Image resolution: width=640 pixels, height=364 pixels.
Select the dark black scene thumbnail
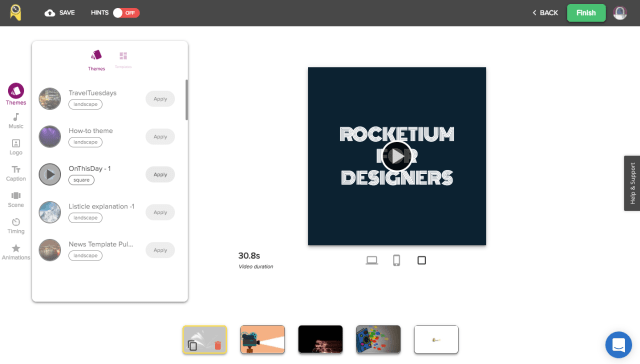pyautogui.click(x=320, y=340)
